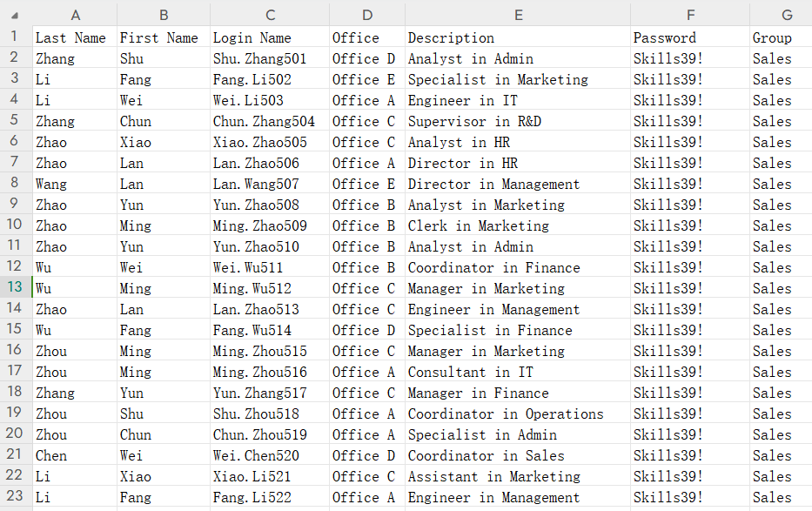Select column A header
Viewport: 812px width, 511px height.
[x=75, y=15]
